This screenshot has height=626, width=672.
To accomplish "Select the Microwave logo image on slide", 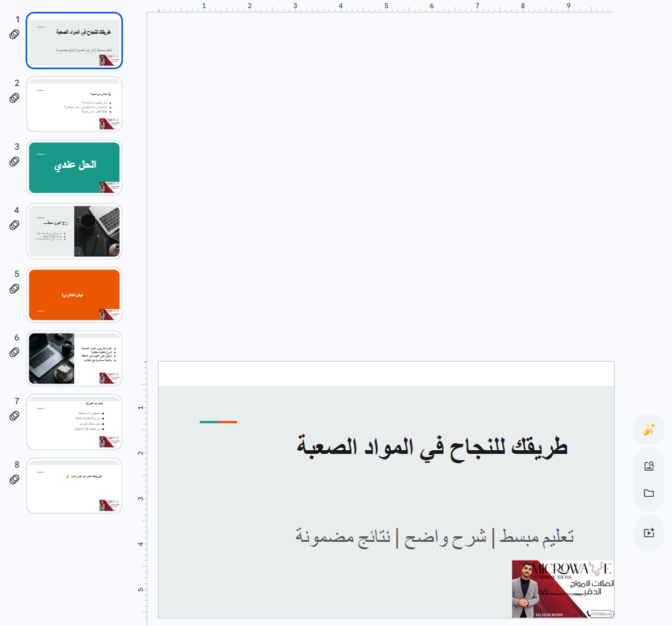I will click(x=563, y=589).
